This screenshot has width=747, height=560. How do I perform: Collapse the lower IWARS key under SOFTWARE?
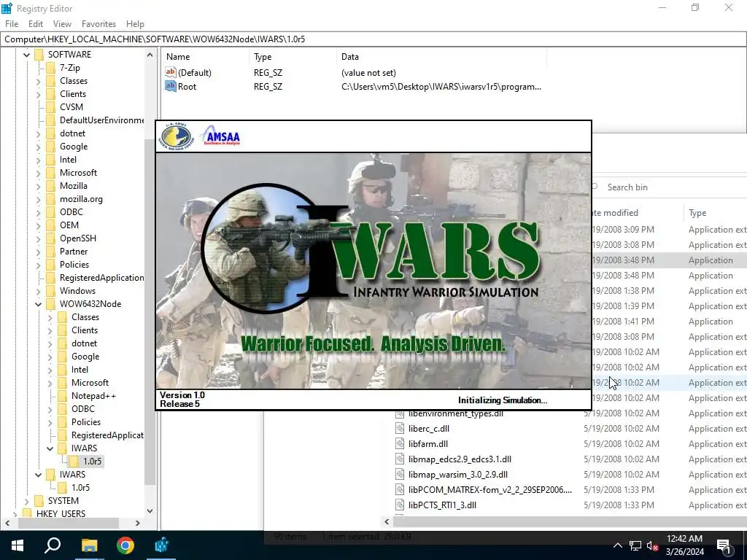pos(39,475)
